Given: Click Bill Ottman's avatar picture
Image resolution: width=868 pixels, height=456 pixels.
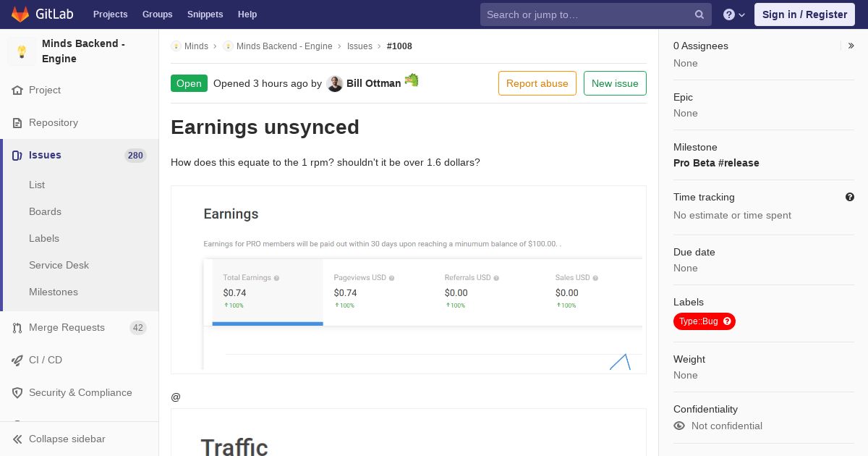Looking at the screenshot, I should pyautogui.click(x=334, y=83).
